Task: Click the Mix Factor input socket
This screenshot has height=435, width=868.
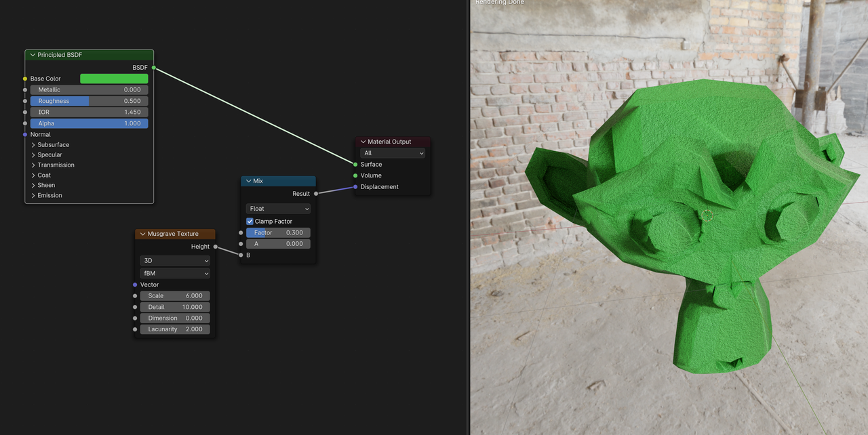Action: pyautogui.click(x=241, y=232)
